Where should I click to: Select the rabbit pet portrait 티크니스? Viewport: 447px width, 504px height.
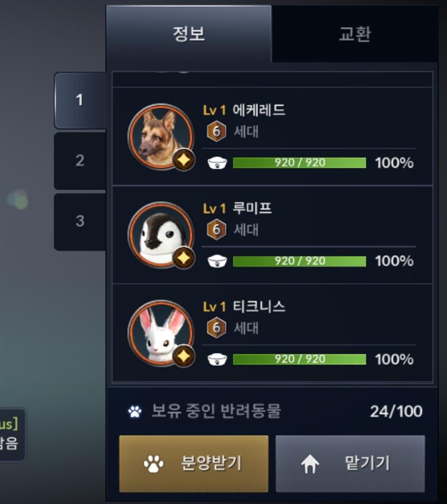[x=161, y=333]
